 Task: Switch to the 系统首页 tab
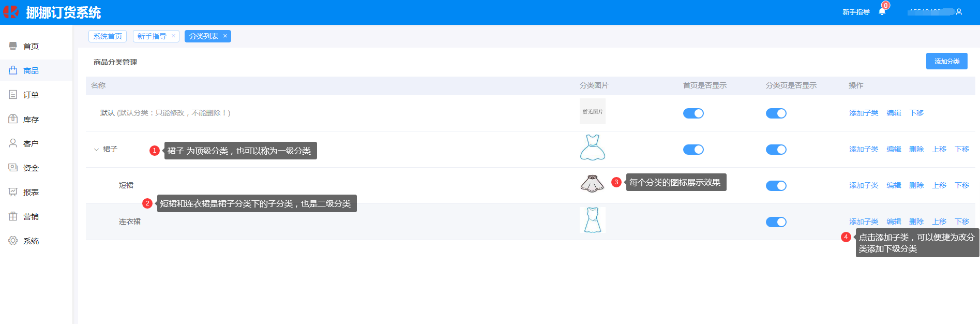[108, 36]
